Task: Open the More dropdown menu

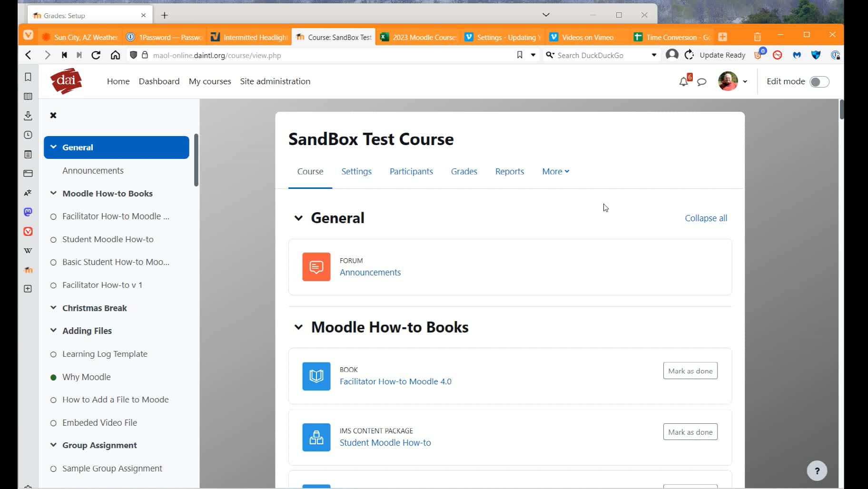Action: pyautogui.click(x=555, y=171)
